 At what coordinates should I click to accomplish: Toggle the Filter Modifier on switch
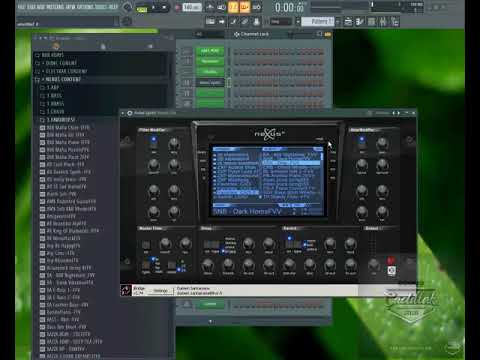(154, 140)
